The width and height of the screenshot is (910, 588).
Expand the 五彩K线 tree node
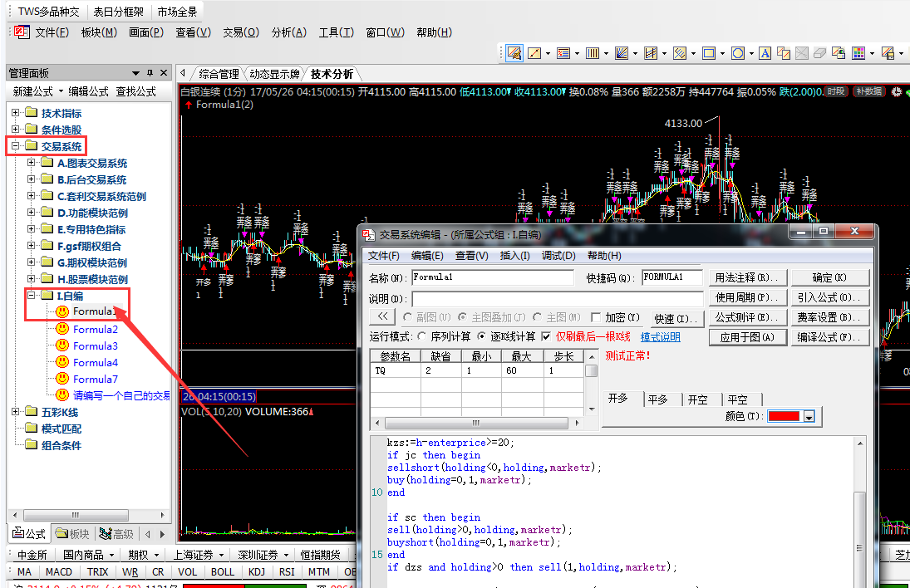15,412
